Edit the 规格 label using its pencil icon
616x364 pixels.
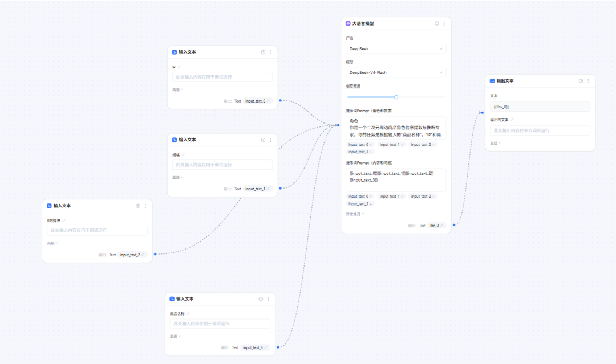pos(183,155)
